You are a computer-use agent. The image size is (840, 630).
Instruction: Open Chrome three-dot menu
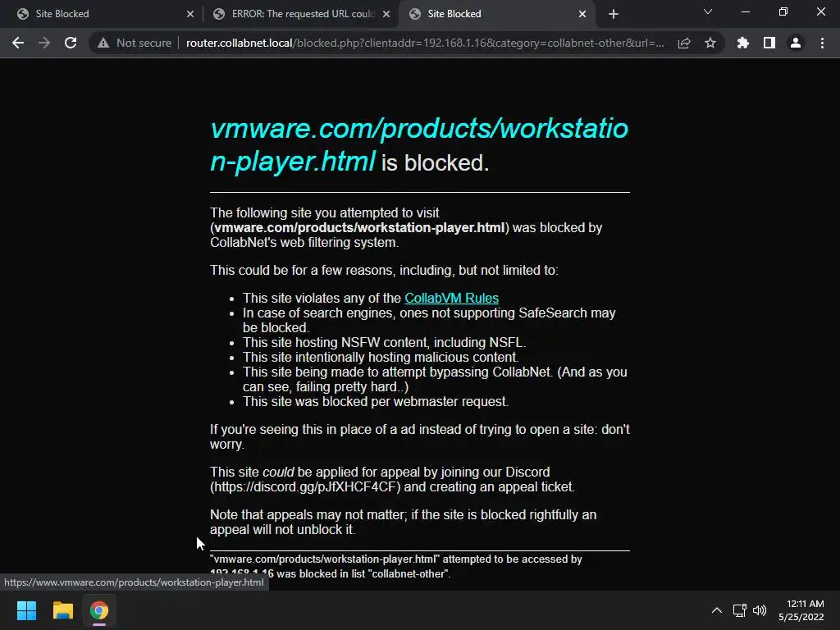tap(822, 43)
